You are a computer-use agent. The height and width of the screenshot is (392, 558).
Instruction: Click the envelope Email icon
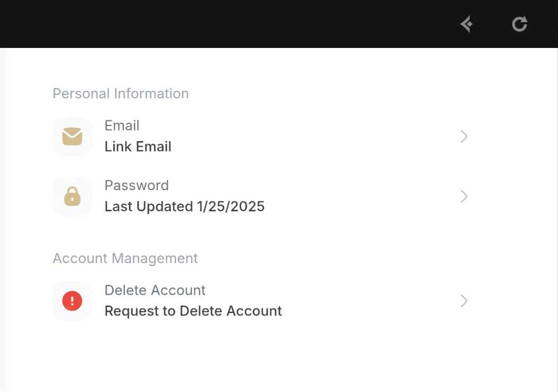(x=72, y=137)
